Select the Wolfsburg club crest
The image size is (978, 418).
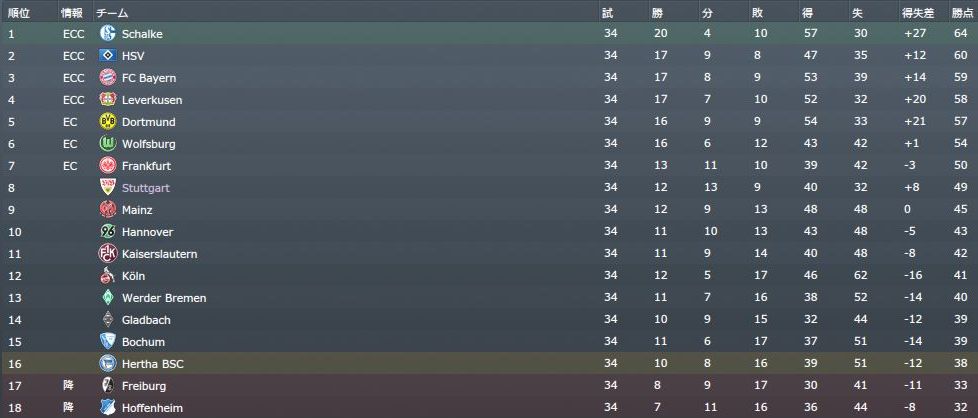point(109,144)
